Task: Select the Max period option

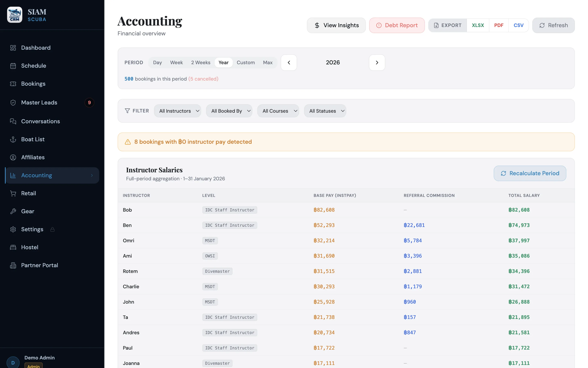Action: pos(268,63)
